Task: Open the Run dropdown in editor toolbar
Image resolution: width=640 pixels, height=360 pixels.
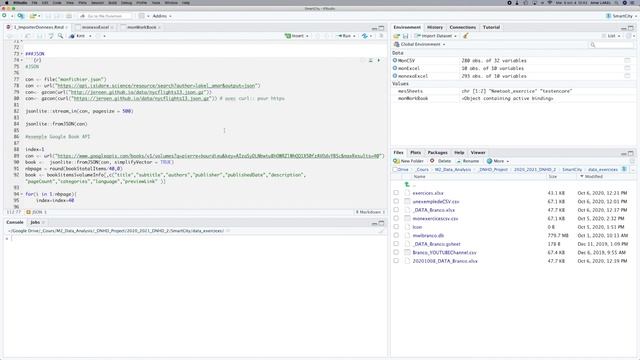Action: [x=354, y=36]
